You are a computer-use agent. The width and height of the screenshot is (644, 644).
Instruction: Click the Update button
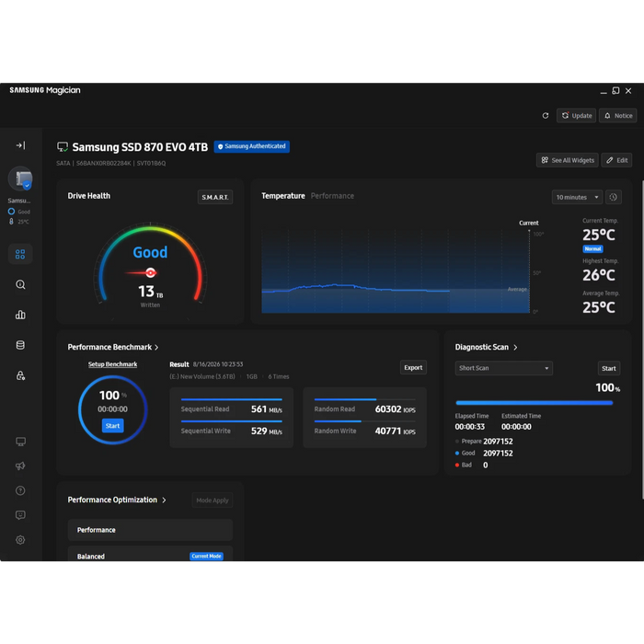click(x=576, y=116)
